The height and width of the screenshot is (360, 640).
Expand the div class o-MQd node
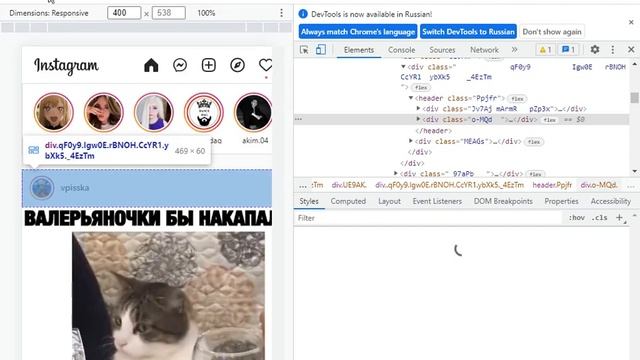[418, 119]
